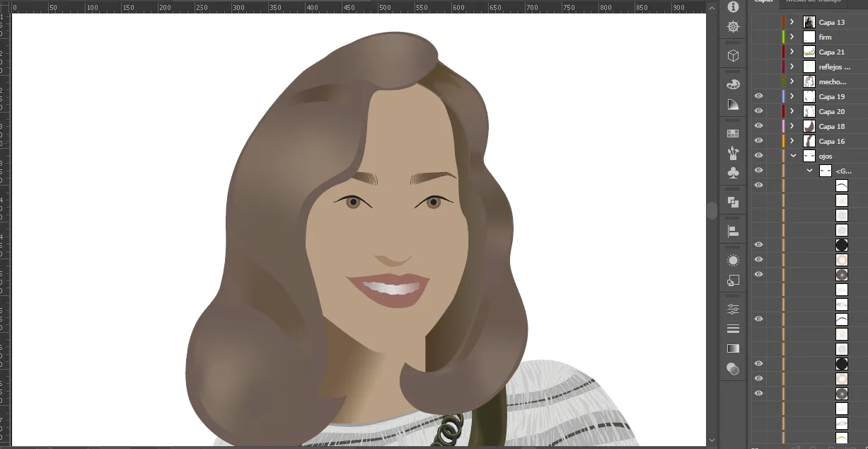Click the Capa 18 layer thumbnail
The height and width of the screenshot is (449, 868).
(809, 126)
